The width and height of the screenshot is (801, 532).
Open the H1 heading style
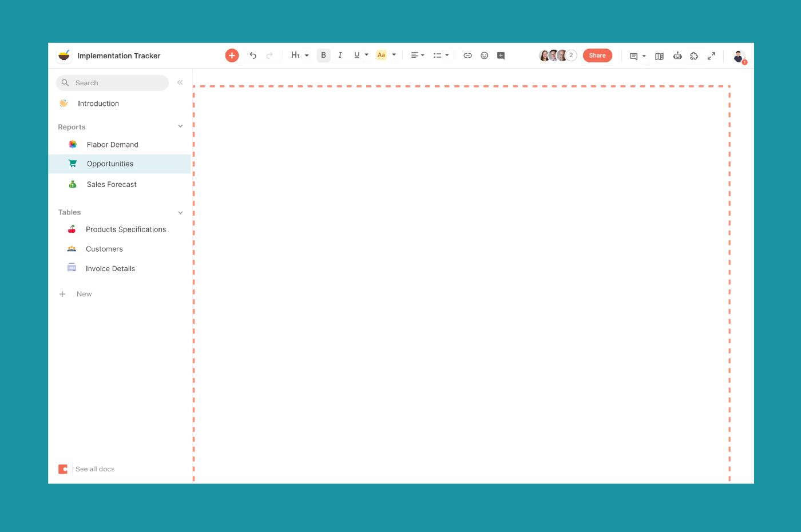pos(295,55)
